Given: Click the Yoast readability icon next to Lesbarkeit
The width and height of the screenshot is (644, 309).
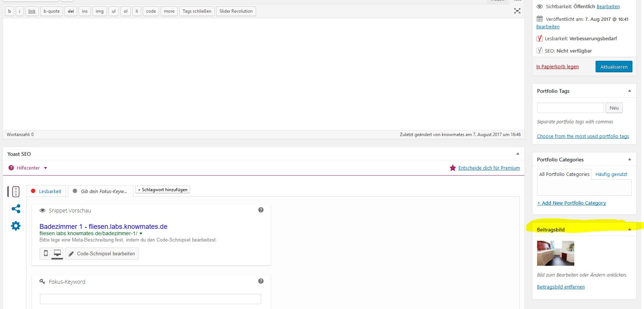Looking at the screenshot, I should click(x=540, y=38).
